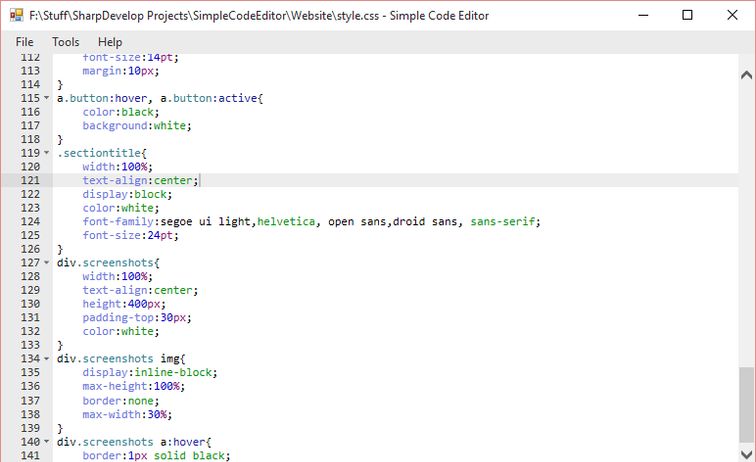Collapse the .sectiontitle block at line 119
Screen dimensions: 756x462
pos(47,153)
